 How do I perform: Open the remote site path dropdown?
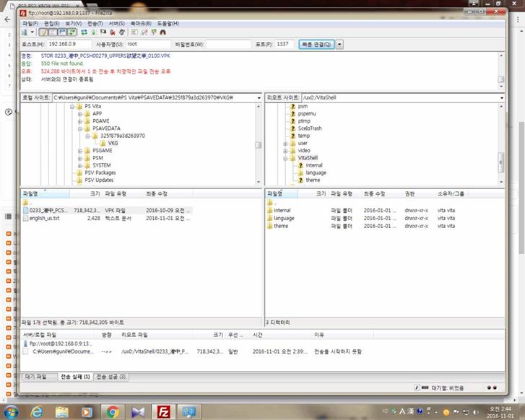pyautogui.click(x=502, y=97)
